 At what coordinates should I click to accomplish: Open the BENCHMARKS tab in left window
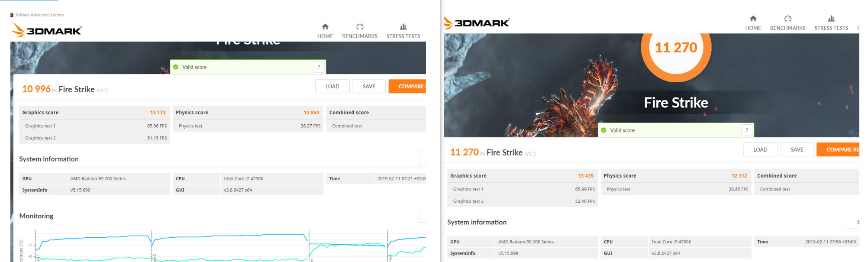coord(360,36)
